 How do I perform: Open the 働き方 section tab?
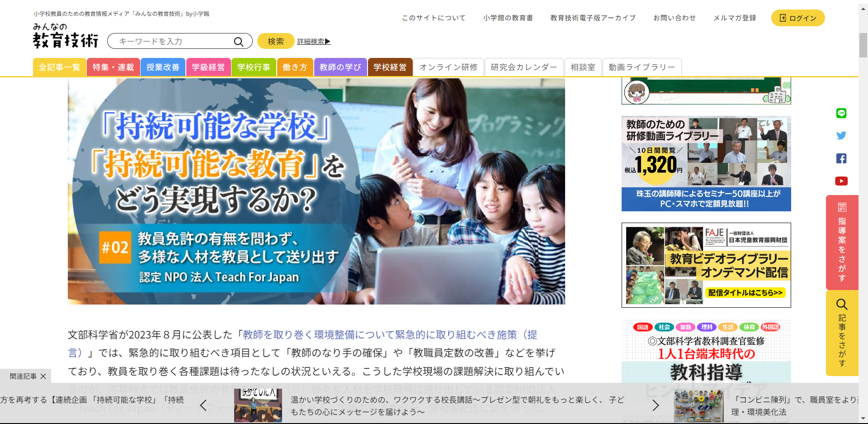pyautogui.click(x=295, y=67)
